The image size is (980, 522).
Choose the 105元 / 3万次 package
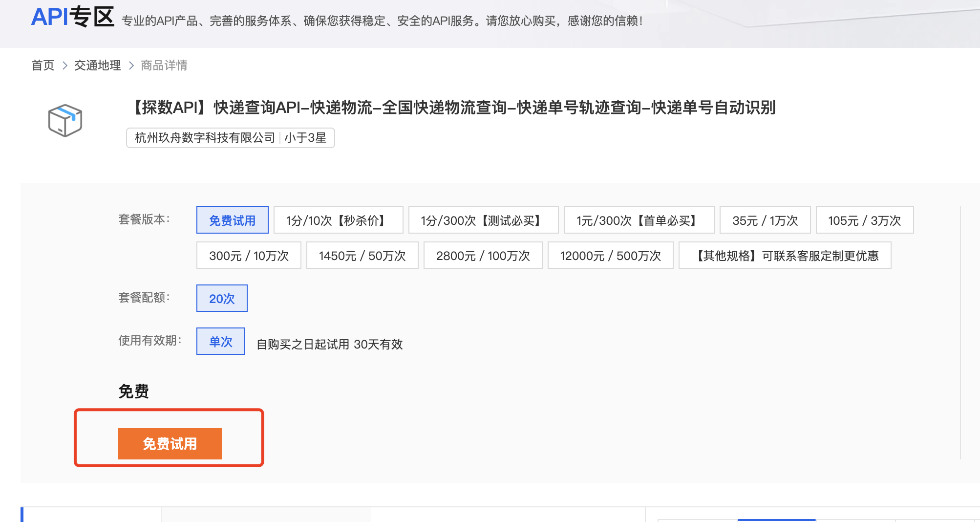pos(865,220)
